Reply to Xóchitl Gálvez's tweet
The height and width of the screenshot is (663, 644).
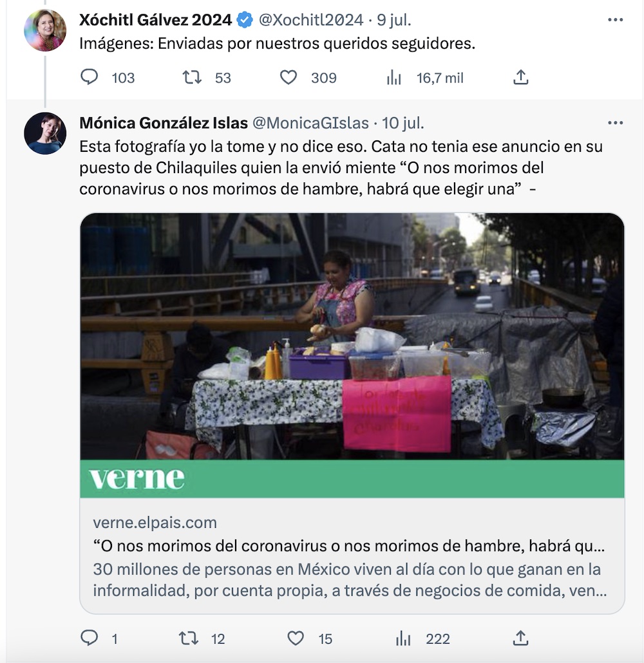coord(90,78)
